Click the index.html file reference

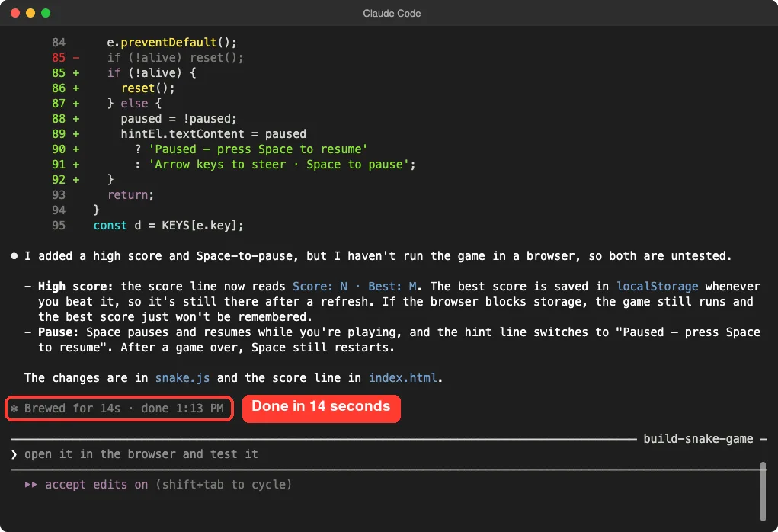[403, 378]
